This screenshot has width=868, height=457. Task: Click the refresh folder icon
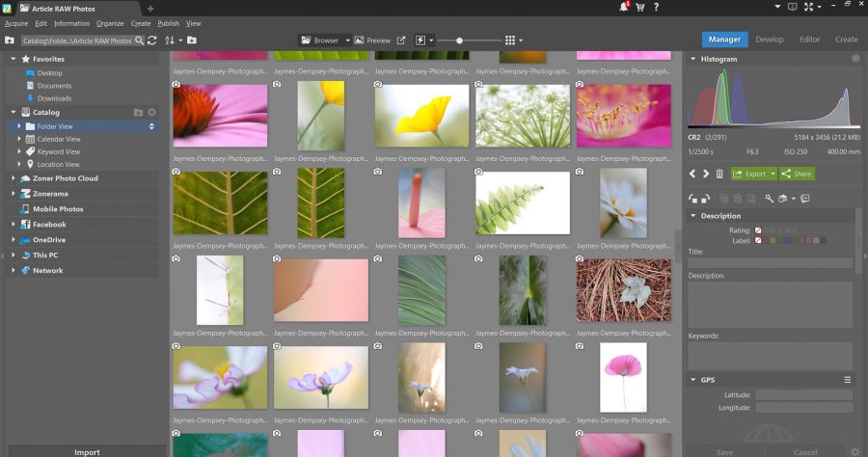pyautogui.click(x=152, y=40)
